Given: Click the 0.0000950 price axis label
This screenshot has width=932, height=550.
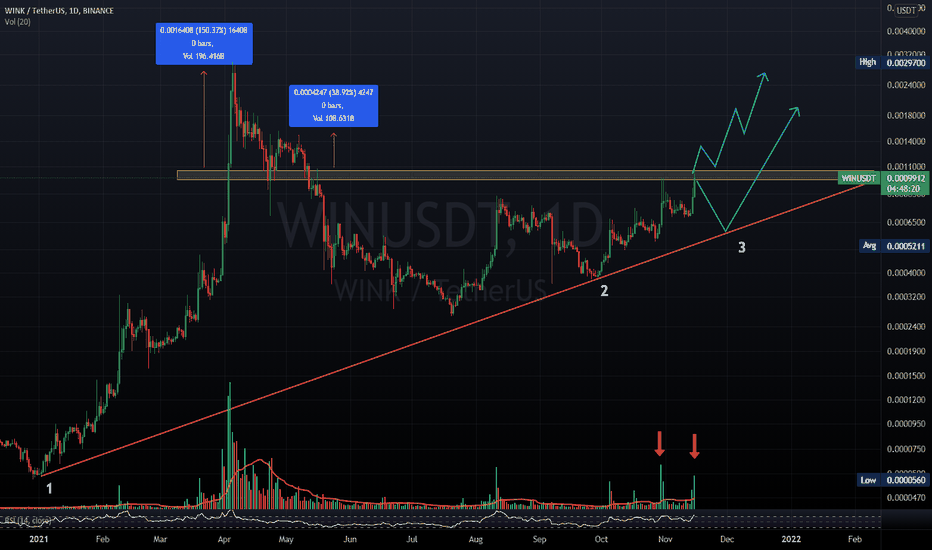Looking at the screenshot, I should 906,424.
